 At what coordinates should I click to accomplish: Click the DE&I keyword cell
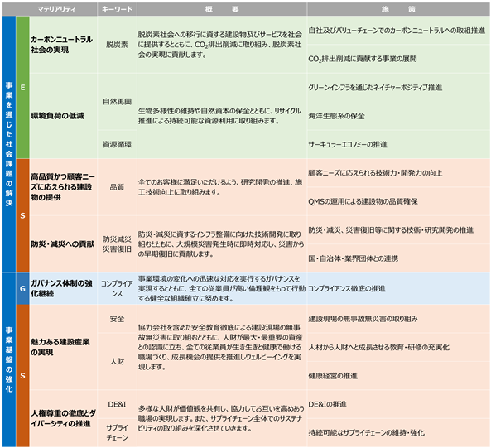pos(117,404)
